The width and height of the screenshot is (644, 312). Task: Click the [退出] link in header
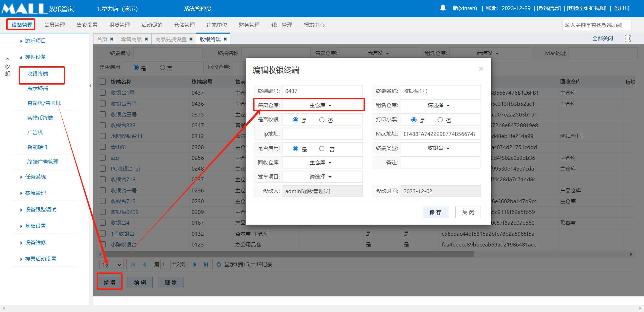click(x=622, y=8)
